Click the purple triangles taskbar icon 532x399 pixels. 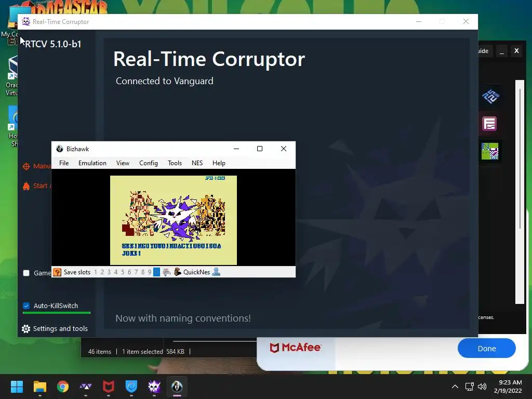click(86, 387)
